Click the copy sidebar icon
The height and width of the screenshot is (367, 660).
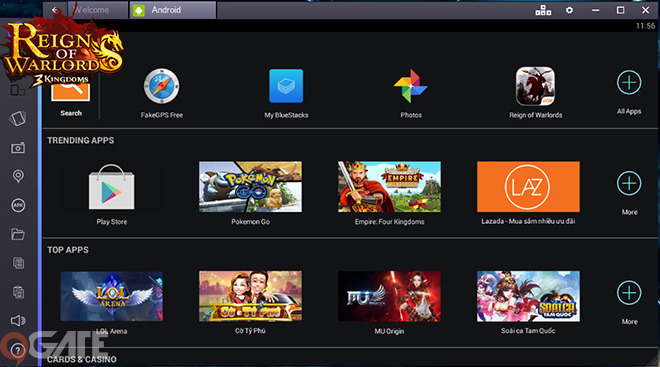pos(19,263)
